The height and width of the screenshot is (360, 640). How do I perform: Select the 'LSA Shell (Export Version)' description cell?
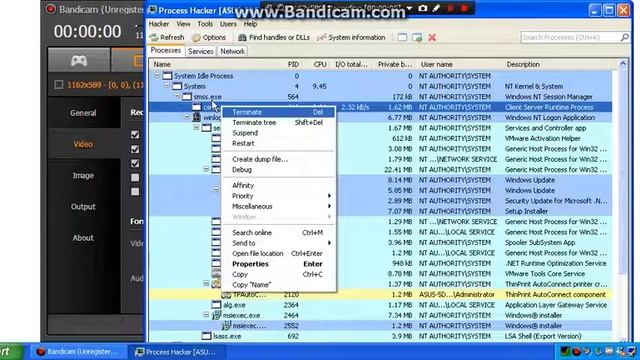(543, 336)
